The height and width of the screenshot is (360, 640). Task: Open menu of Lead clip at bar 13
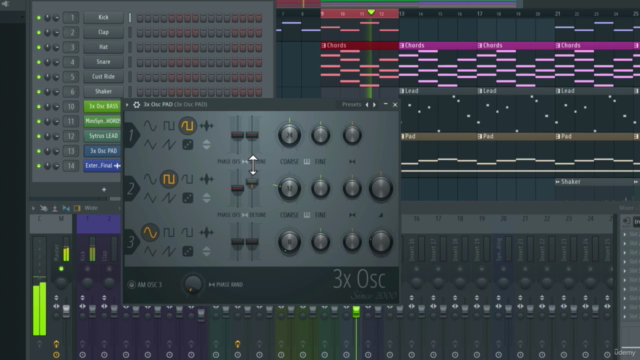point(402,91)
